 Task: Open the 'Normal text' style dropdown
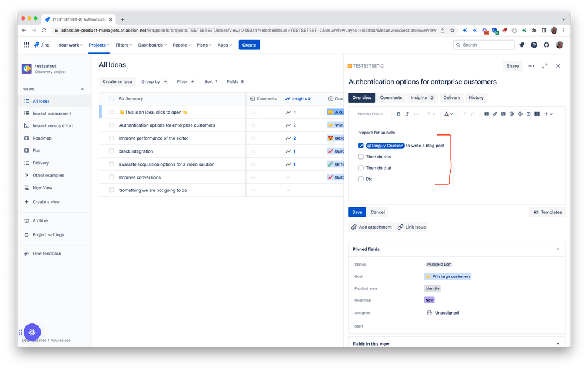pos(370,114)
